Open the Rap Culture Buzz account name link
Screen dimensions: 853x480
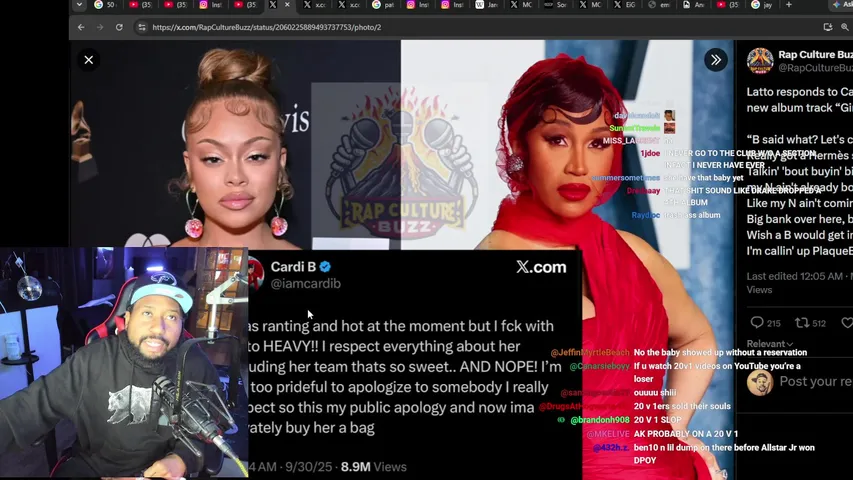pyautogui.click(x=815, y=54)
